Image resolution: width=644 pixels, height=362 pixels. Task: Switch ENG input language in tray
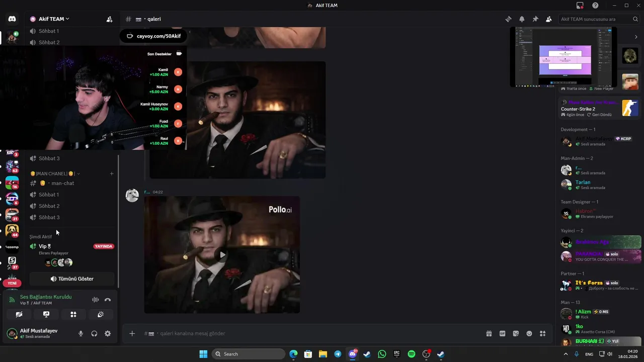coord(589,354)
